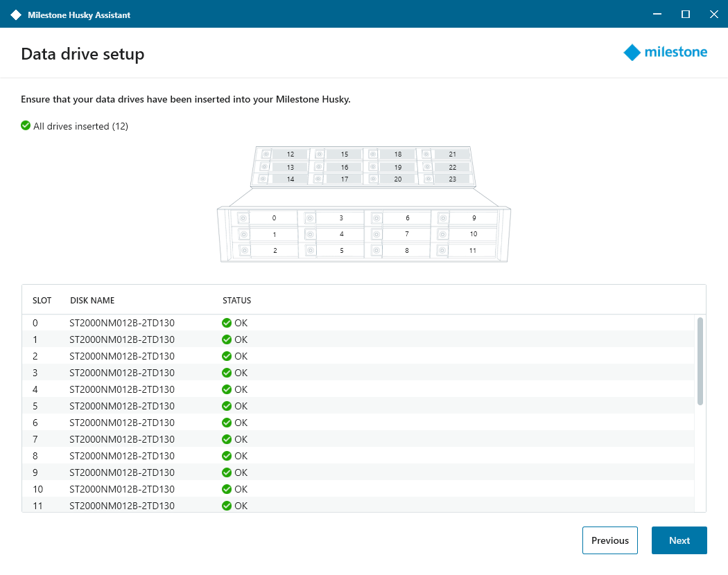Click the status check icon in slot 6 row
The image size is (728, 575).
click(x=227, y=423)
